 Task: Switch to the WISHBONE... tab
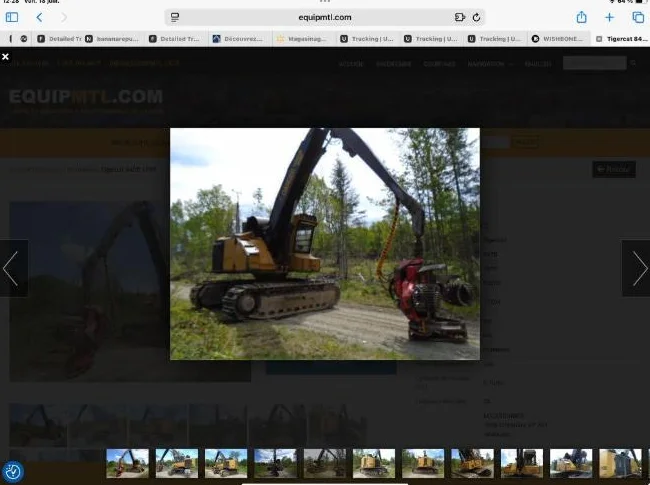558,39
